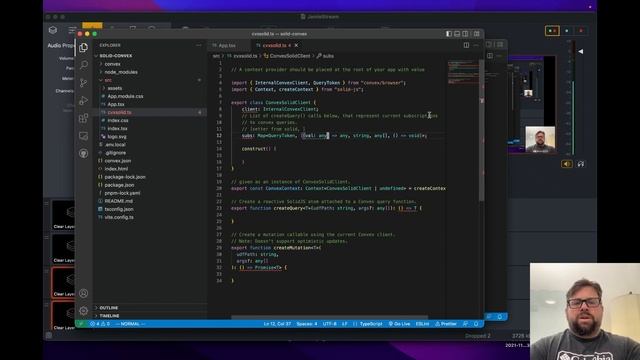The image size is (640, 360).
Task: Toggle the speaker mute button in streaming app
Action: (x=567, y=164)
